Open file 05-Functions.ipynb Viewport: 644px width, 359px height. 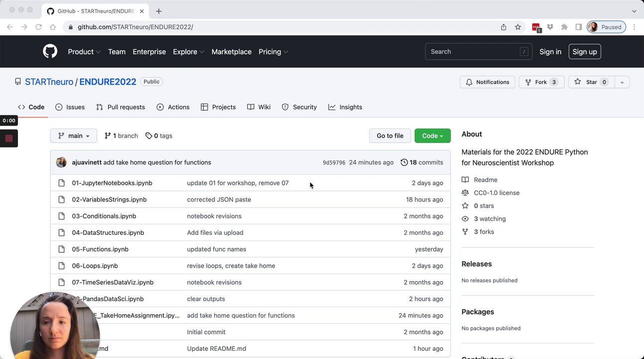(x=100, y=249)
